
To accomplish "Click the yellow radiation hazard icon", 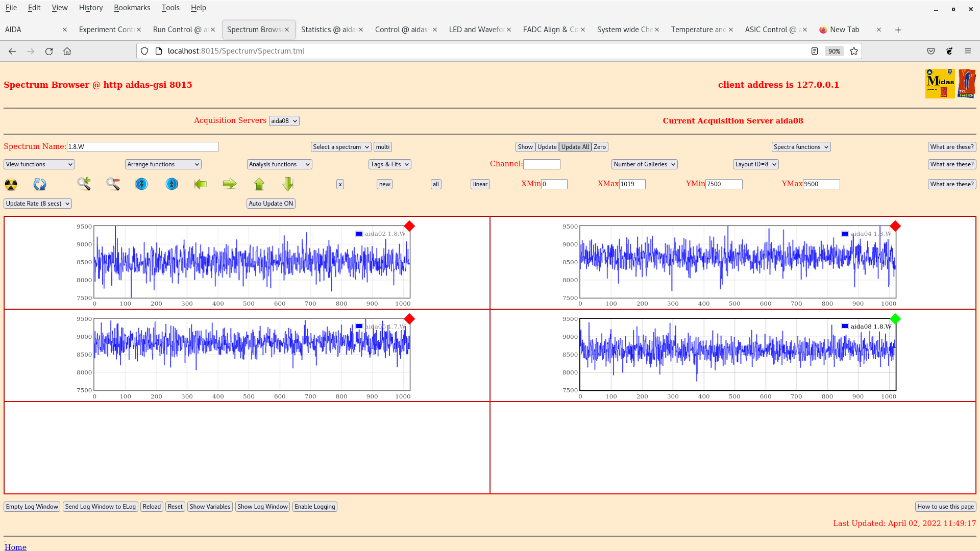I will [11, 184].
